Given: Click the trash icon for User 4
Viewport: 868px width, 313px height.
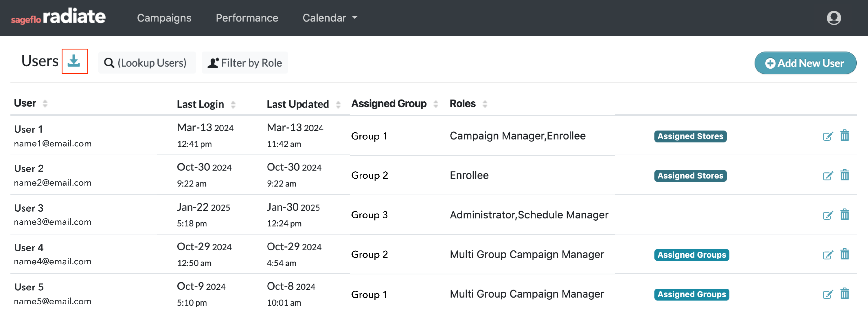Looking at the screenshot, I should pos(844,254).
